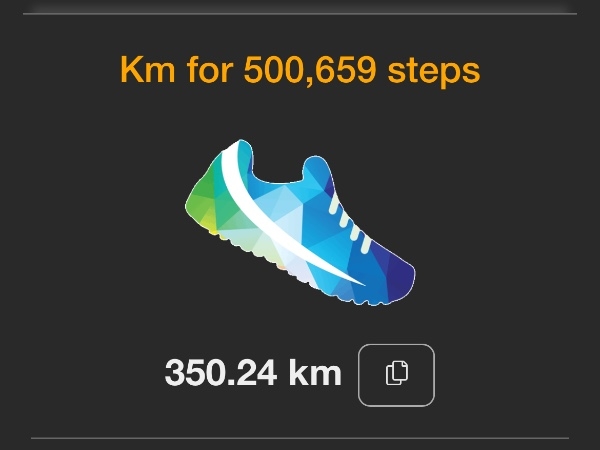600x450 pixels.
Task: Click the shoe's ankle opening
Action: point(277,170)
